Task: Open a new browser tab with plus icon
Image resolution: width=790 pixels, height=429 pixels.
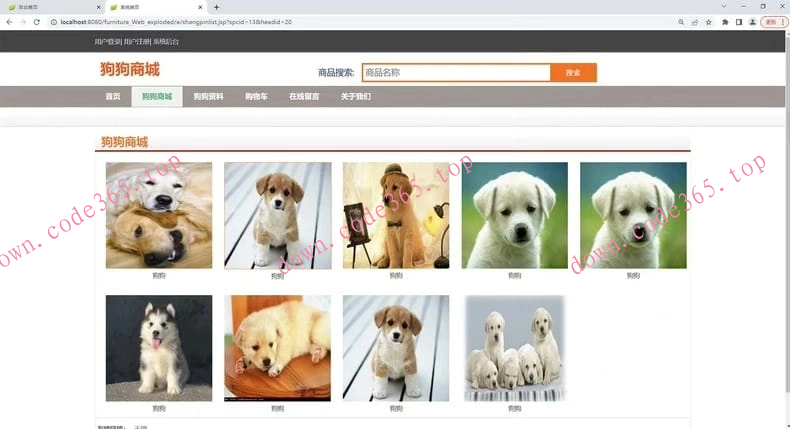Action: 216,7
